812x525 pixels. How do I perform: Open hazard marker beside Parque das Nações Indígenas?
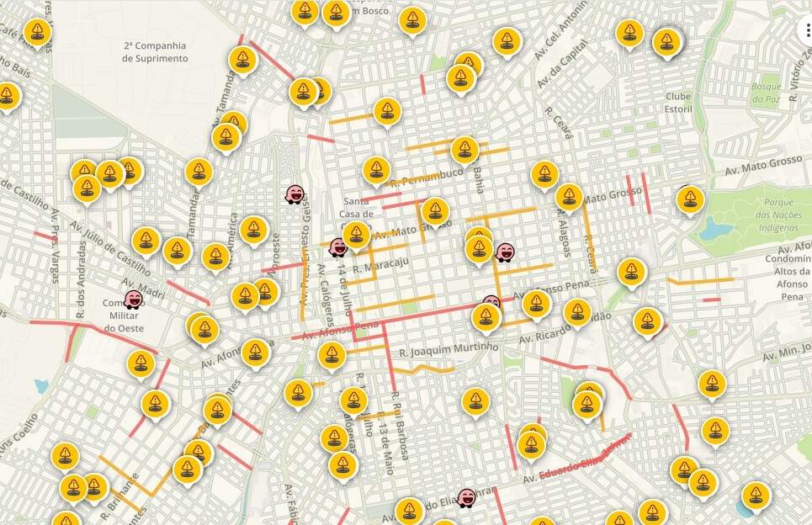690,199
